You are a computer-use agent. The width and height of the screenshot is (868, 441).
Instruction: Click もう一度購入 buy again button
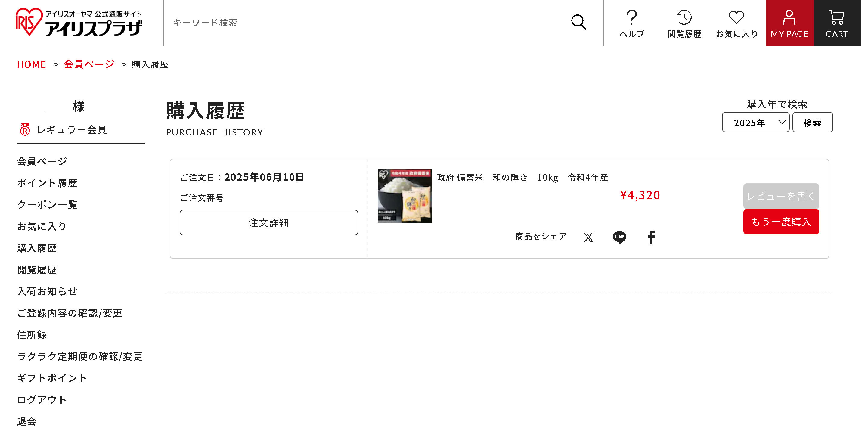pyautogui.click(x=781, y=222)
